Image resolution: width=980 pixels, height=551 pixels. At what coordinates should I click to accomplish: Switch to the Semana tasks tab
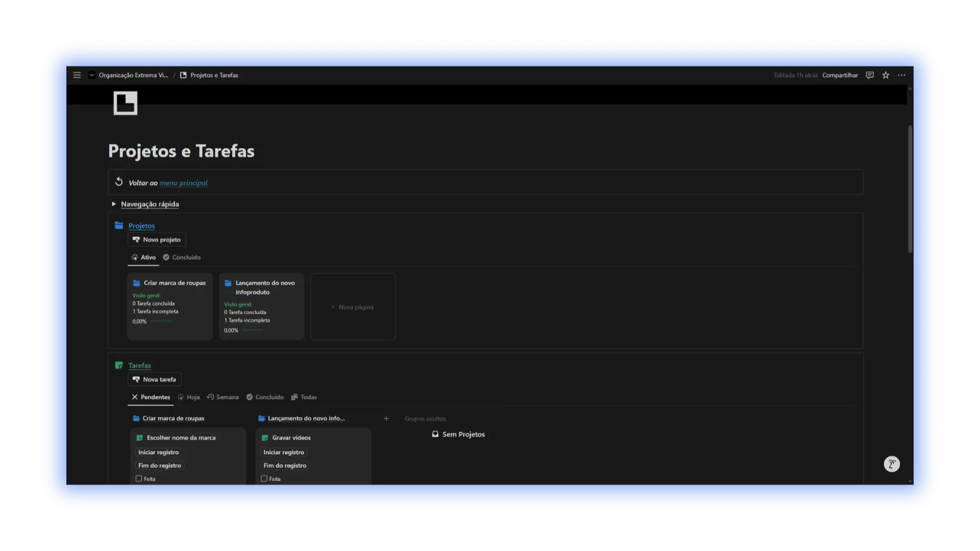223,397
